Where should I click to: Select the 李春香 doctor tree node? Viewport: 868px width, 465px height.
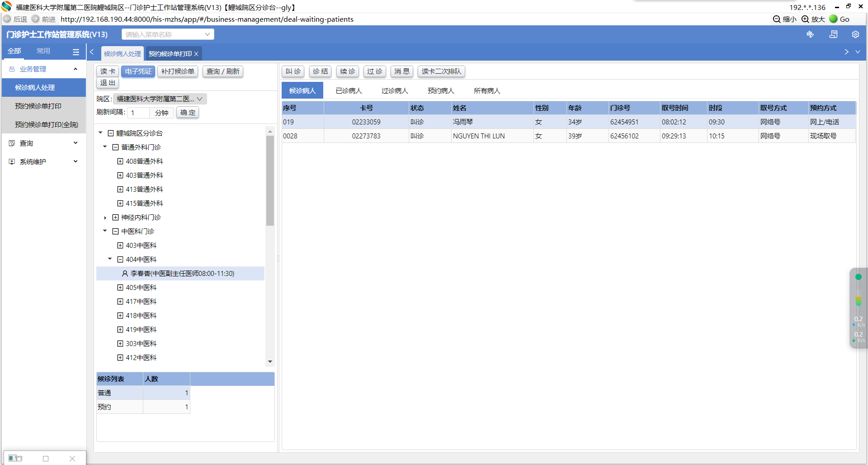coord(180,274)
